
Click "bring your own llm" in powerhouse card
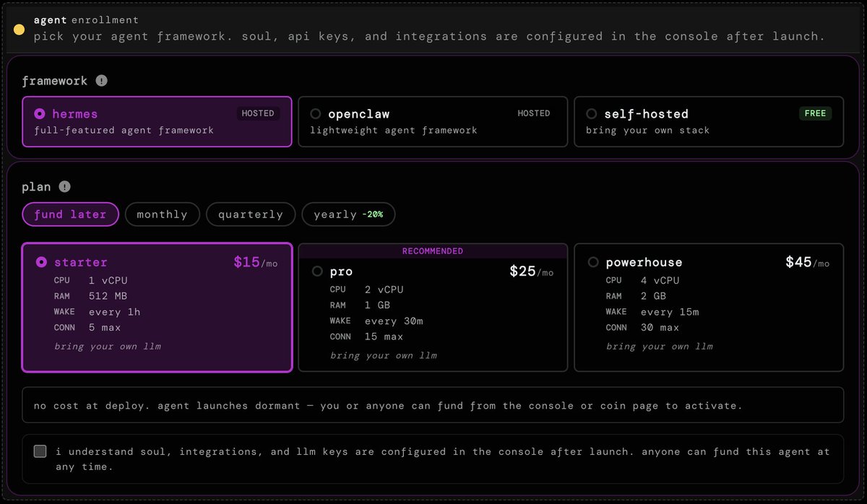(660, 347)
